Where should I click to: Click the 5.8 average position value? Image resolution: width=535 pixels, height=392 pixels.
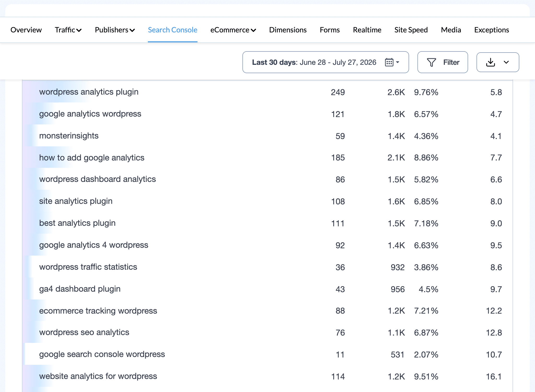(x=496, y=92)
